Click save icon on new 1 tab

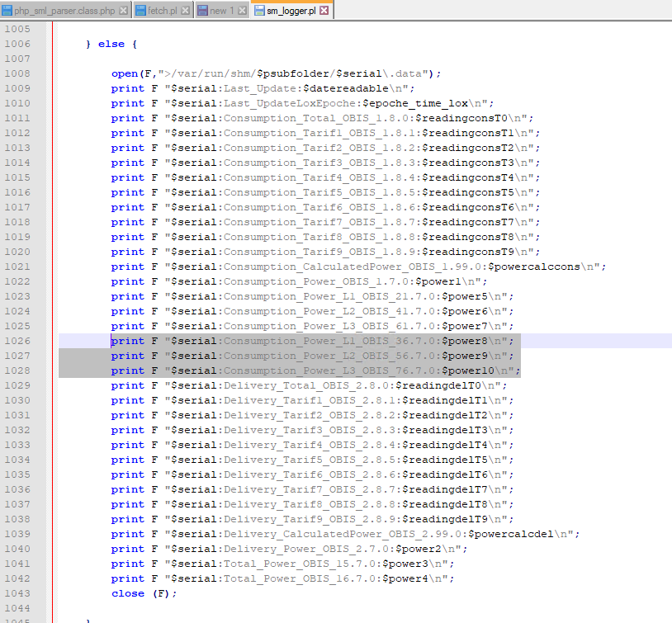pyautogui.click(x=202, y=11)
